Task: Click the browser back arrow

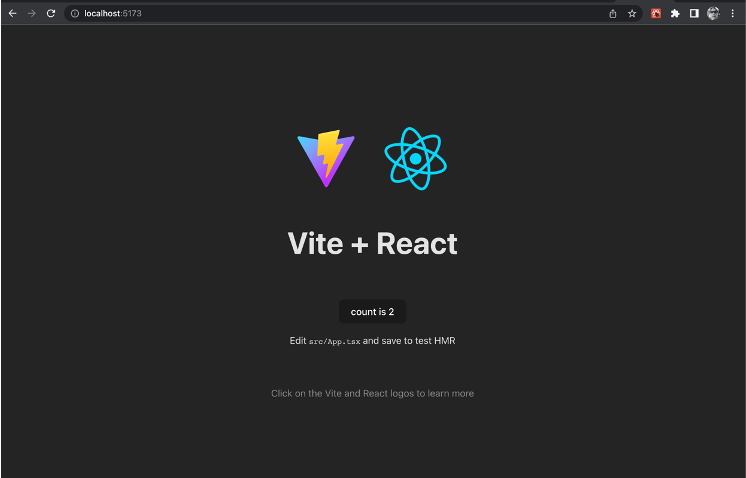Action: tap(12, 13)
